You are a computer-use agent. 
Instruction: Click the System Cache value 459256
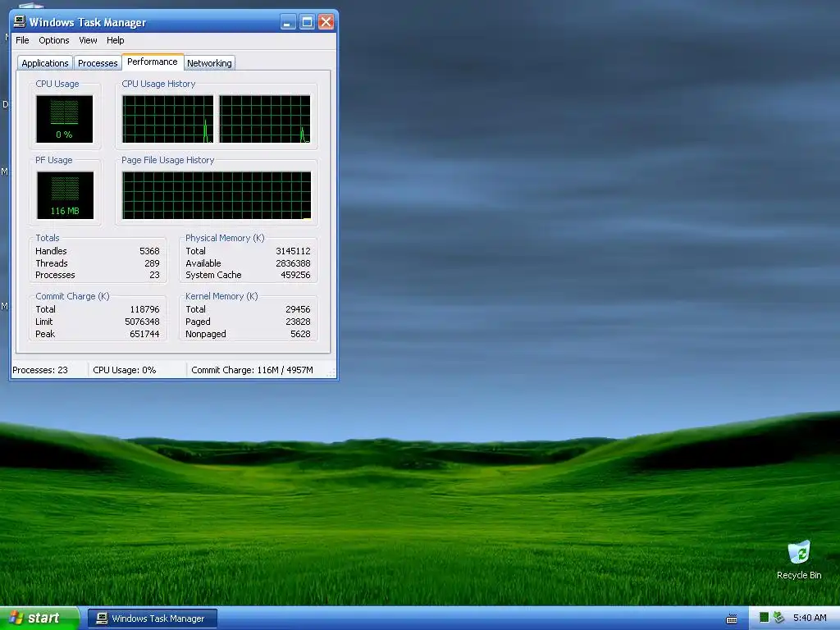tap(295, 276)
